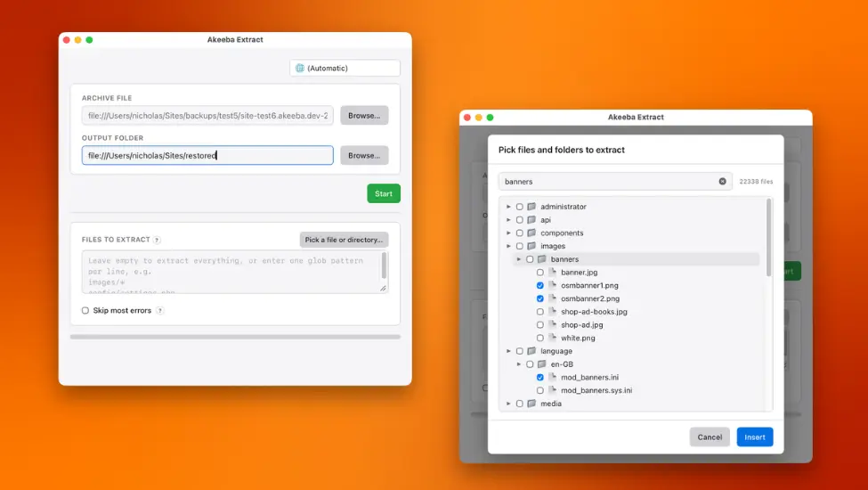Image resolution: width=868 pixels, height=490 pixels.
Task: Check the shop-ad-books.jpg checkbox
Action: click(x=539, y=312)
